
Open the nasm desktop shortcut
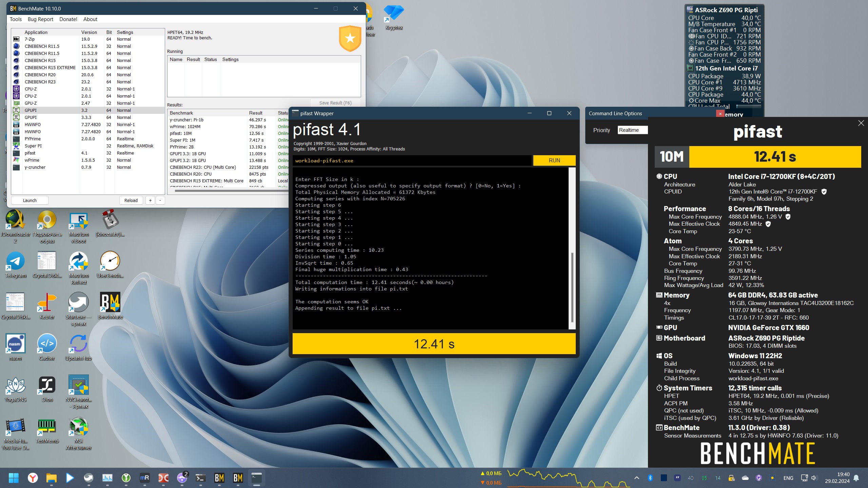coord(15,347)
